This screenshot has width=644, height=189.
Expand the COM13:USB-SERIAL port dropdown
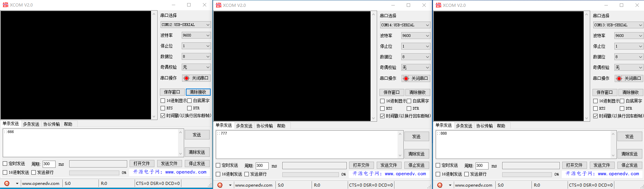click(x=618, y=25)
